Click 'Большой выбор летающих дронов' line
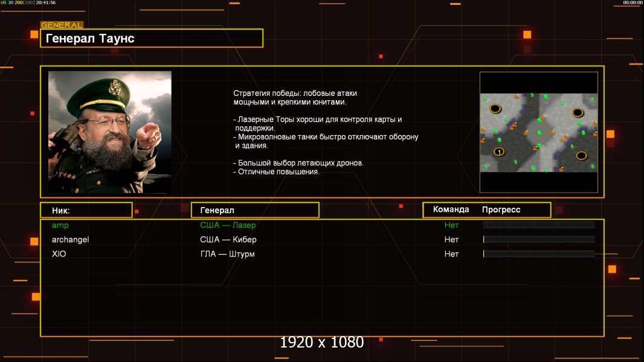The width and height of the screenshot is (644, 362). [x=298, y=163]
